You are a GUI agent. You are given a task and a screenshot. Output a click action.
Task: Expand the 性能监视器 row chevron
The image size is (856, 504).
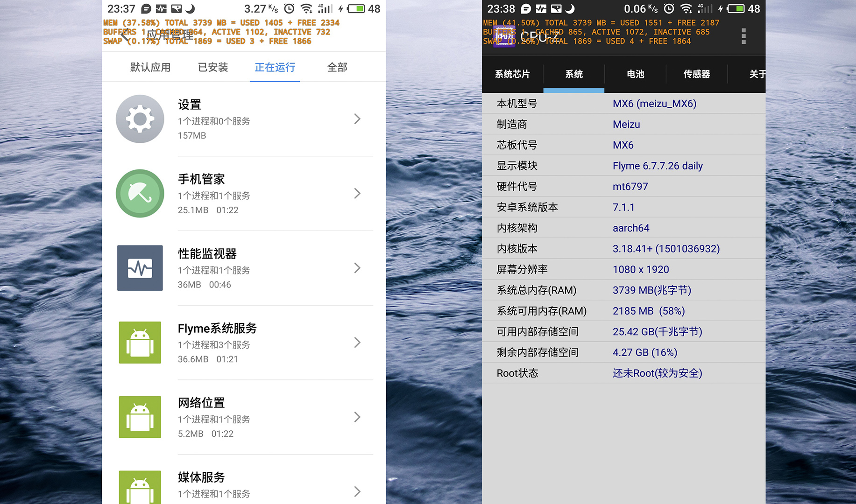click(357, 268)
